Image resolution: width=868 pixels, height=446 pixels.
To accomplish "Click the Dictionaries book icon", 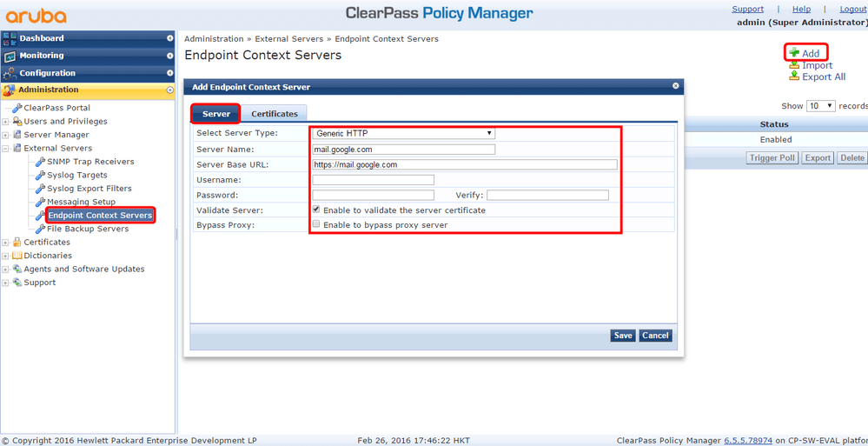I will coord(17,256).
